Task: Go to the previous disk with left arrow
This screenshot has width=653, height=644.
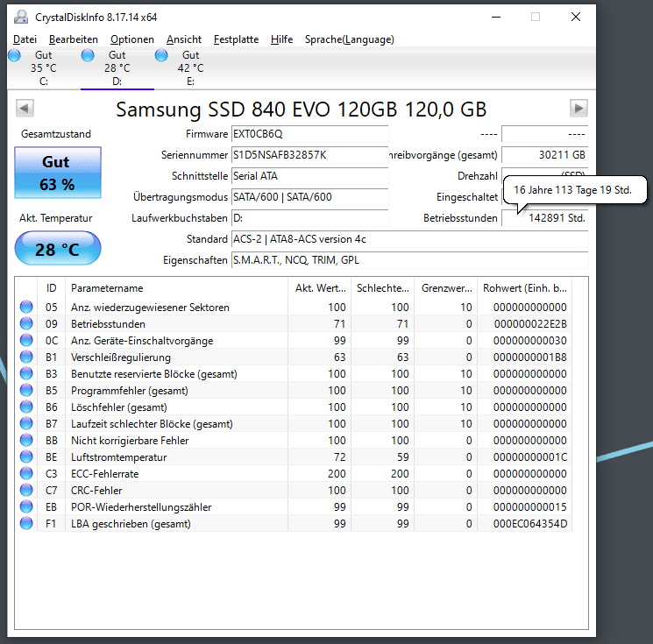Action: click(x=25, y=109)
